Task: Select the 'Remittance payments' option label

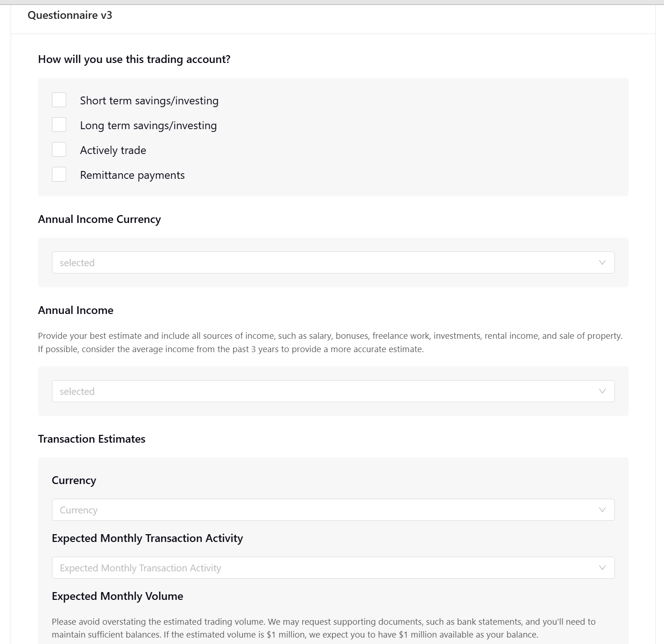Action: [132, 175]
